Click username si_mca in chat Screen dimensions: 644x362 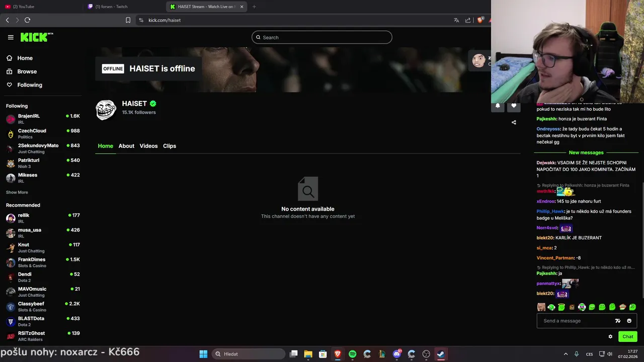(x=544, y=248)
